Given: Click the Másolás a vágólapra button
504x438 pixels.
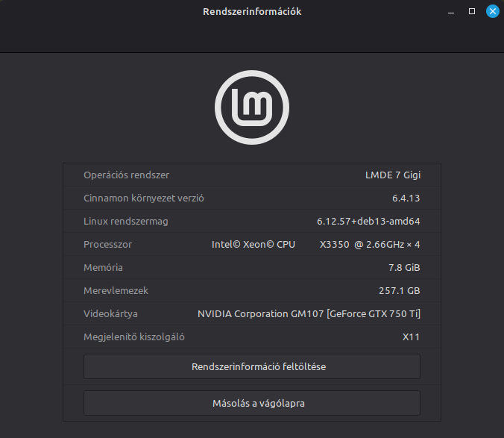Looking at the screenshot, I should tap(252, 403).
